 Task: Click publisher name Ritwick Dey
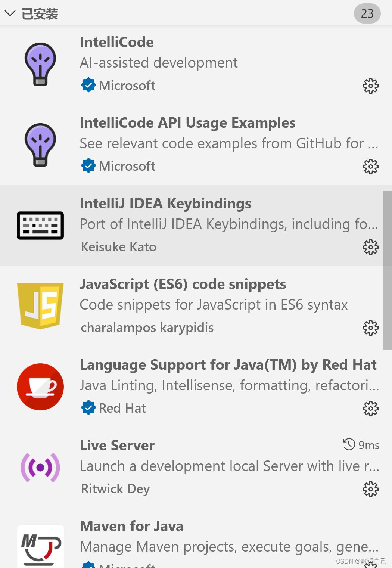(115, 489)
